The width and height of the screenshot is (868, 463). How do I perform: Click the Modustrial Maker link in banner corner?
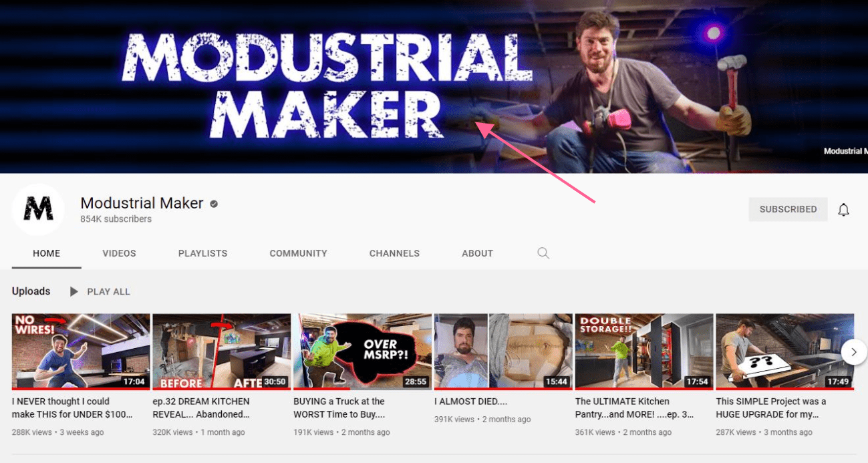point(845,151)
